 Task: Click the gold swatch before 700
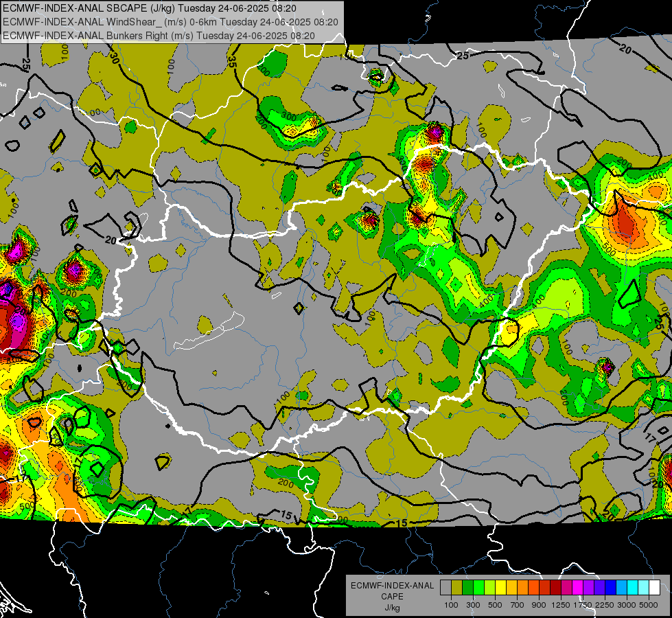coord(511,588)
